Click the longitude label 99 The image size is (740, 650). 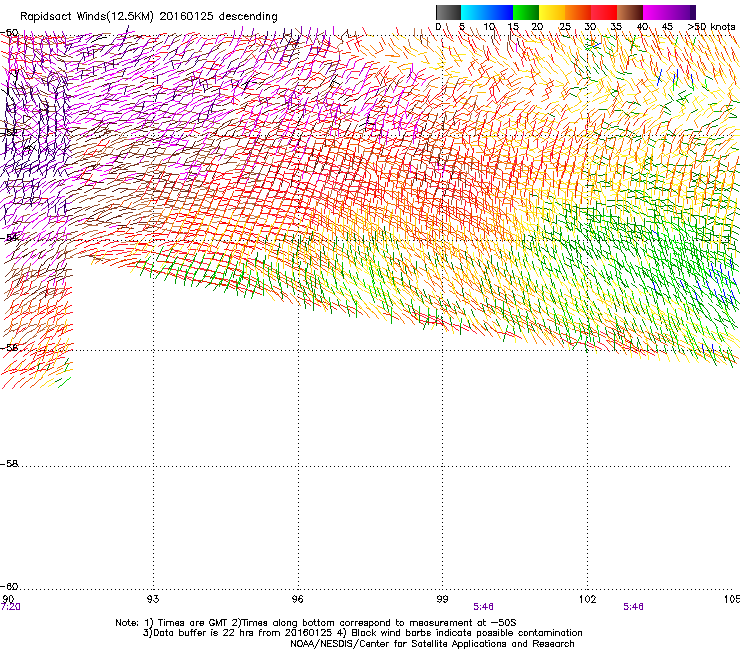[442, 599]
